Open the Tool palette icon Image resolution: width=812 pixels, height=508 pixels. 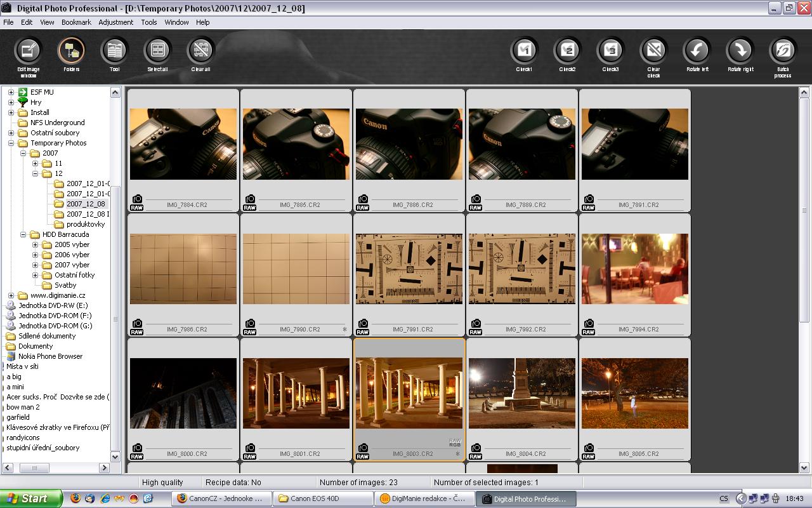[114, 51]
